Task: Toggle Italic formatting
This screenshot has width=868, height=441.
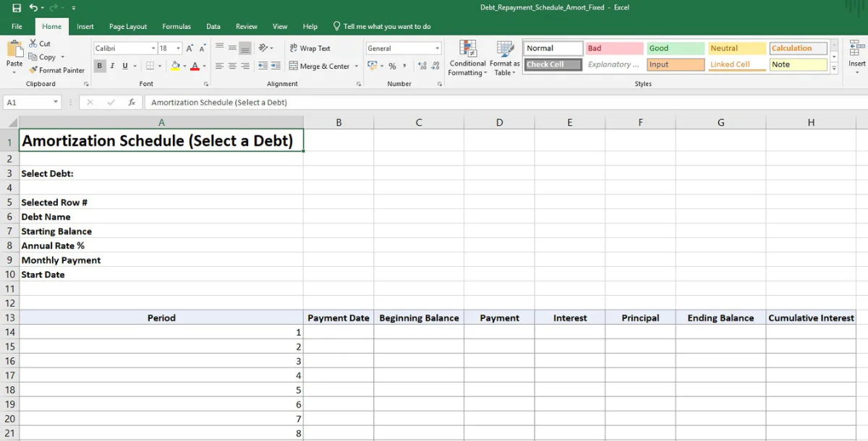Action: pos(112,66)
